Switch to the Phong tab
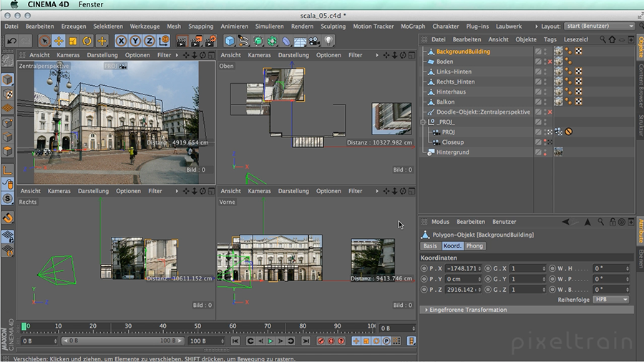This screenshot has height=362, width=644. (474, 246)
